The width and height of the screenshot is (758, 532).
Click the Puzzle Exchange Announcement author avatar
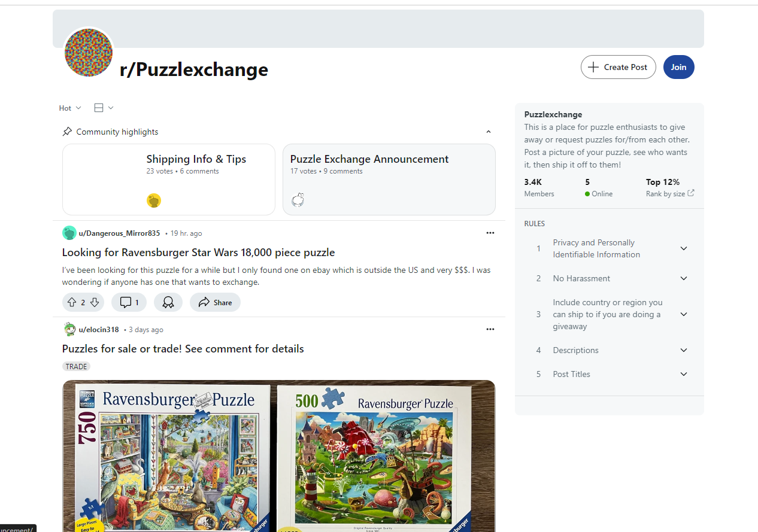[298, 200]
